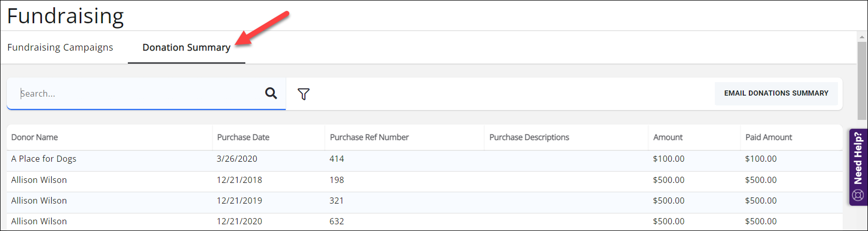Sort by Purchase Ref Number column
The width and height of the screenshot is (868, 231).
[370, 137]
